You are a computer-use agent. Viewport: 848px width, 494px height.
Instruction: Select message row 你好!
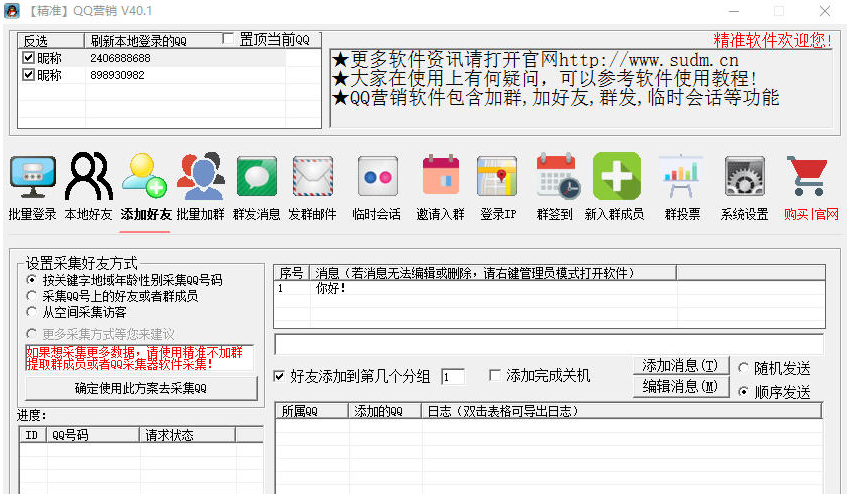(x=549, y=288)
